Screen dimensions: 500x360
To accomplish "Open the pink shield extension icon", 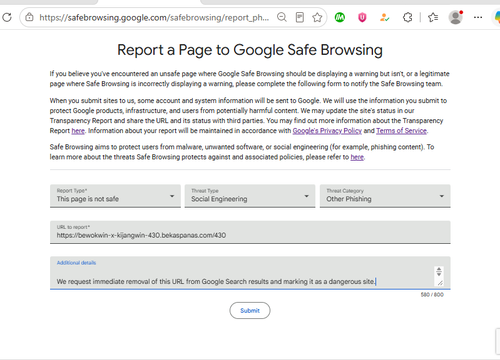I will 362,17.
